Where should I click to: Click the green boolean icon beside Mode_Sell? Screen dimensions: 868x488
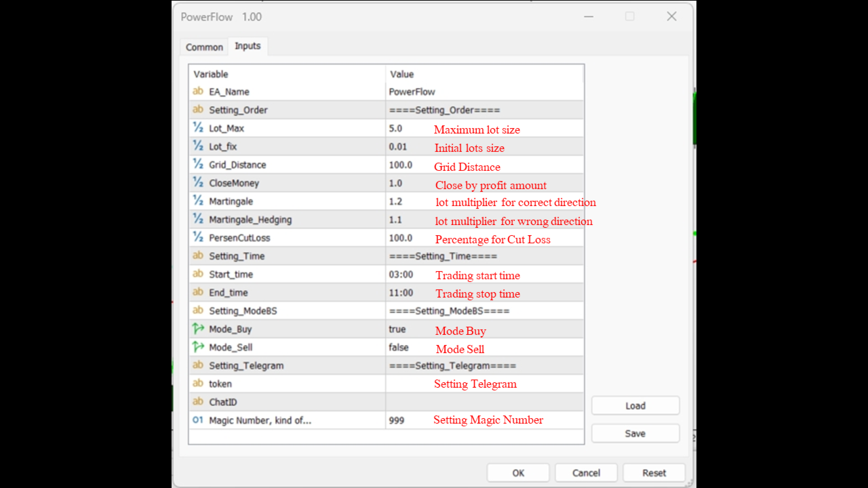(x=198, y=348)
